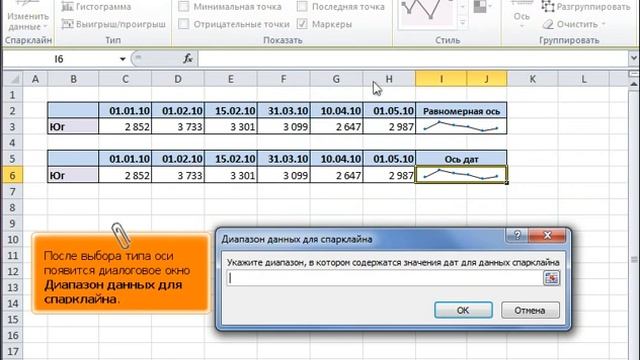Select the Выигрыш/проигрыш sparkline type
The width and height of the screenshot is (640, 360).
113,24
